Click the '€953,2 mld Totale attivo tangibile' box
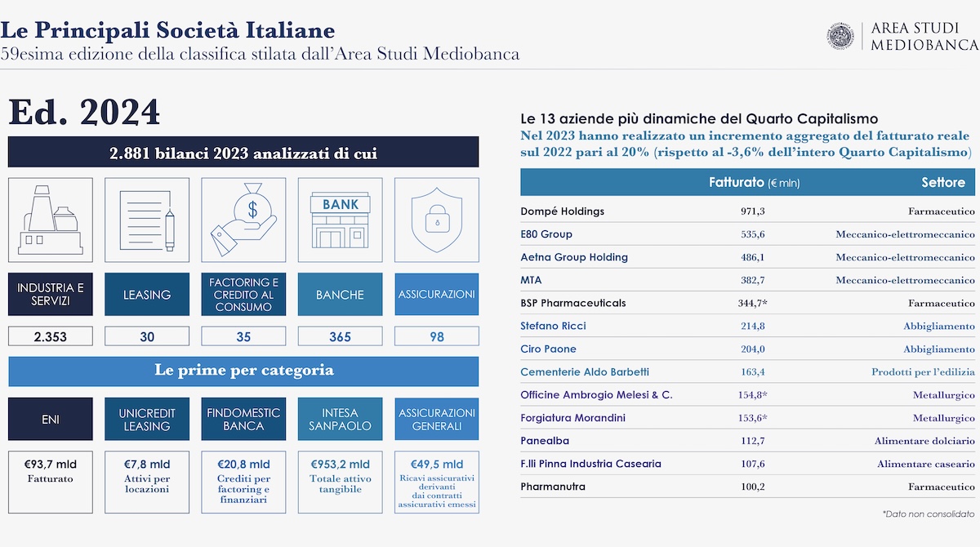 pyautogui.click(x=340, y=481)
